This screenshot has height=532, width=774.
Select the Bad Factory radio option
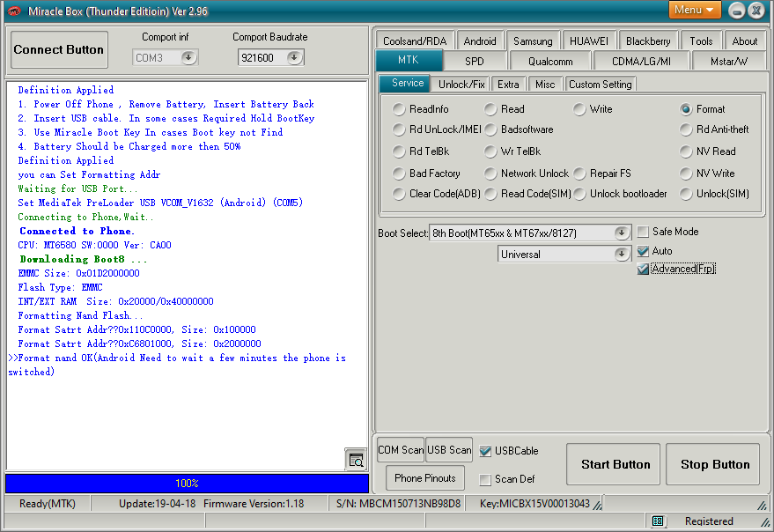coord(426,174)
